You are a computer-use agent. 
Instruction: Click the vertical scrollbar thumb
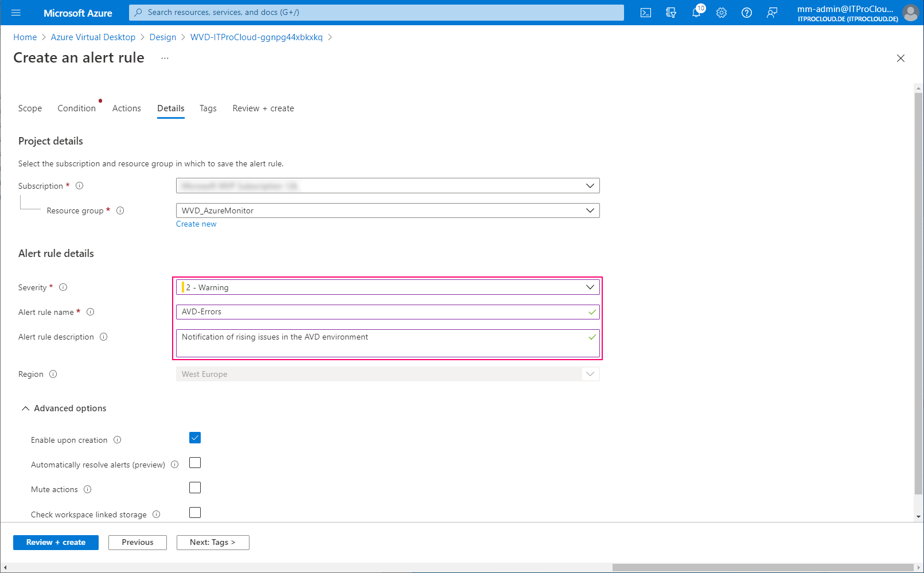click(919, 293)
